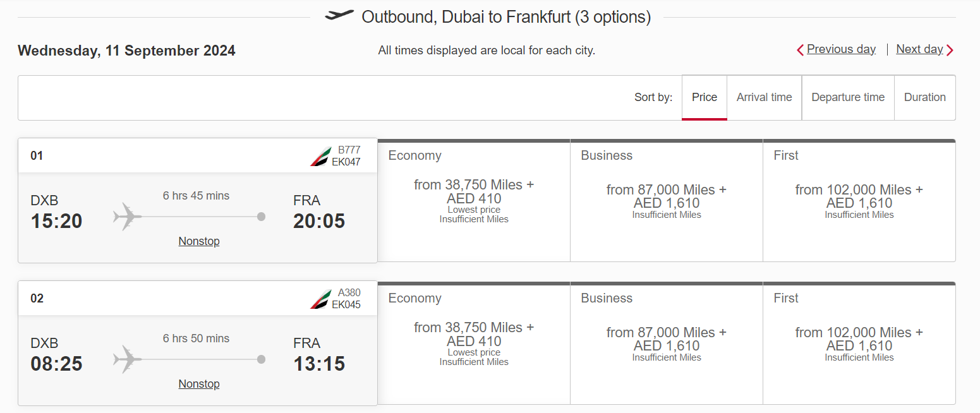Click the outbound airplane icon in the heading
The image size is (980, 413).
point(339,15)
